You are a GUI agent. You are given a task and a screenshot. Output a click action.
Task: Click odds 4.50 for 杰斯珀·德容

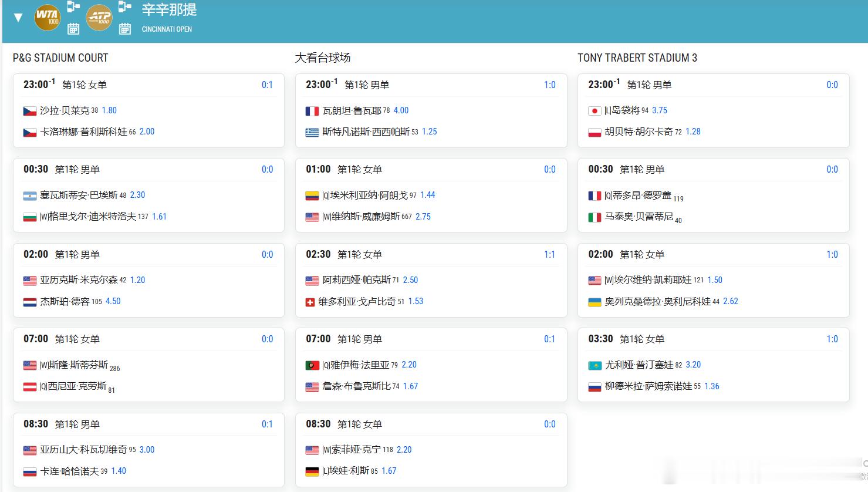pyautogui.click(x=113, y=301)
